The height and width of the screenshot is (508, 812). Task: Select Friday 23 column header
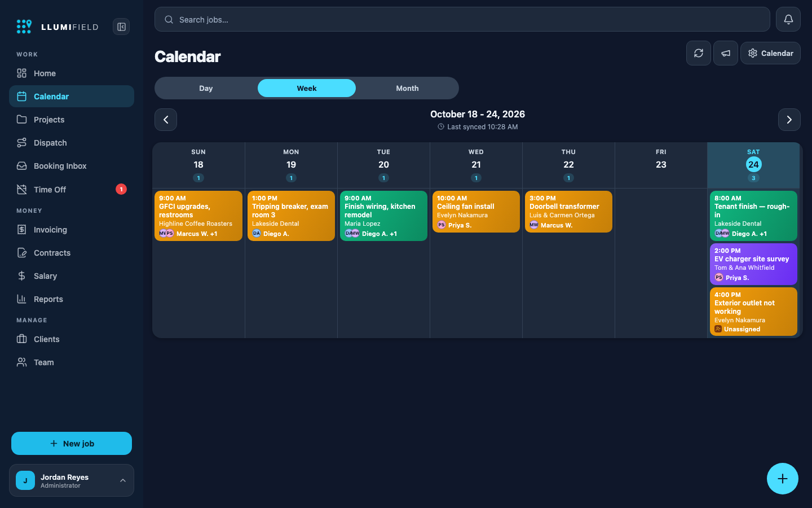point(661,165)
